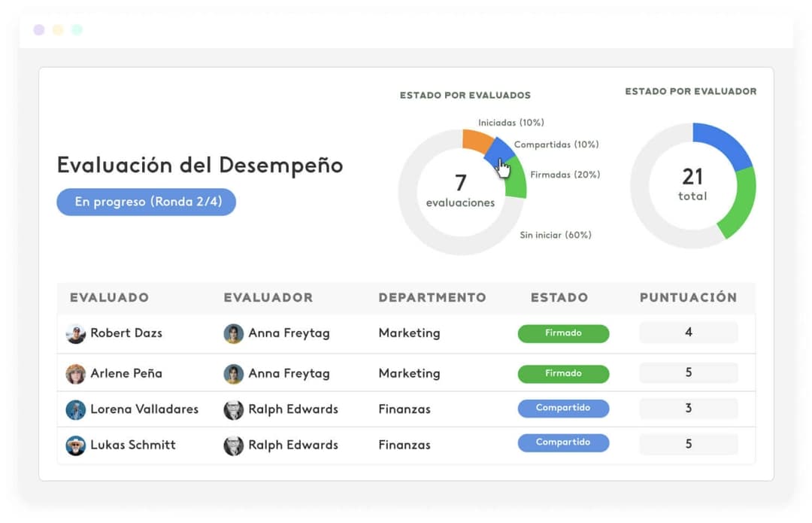Image resolution: width=812 pixels, height=523 pixels.
Task: Open the Estado column filter header
Action: coord(559,297)
